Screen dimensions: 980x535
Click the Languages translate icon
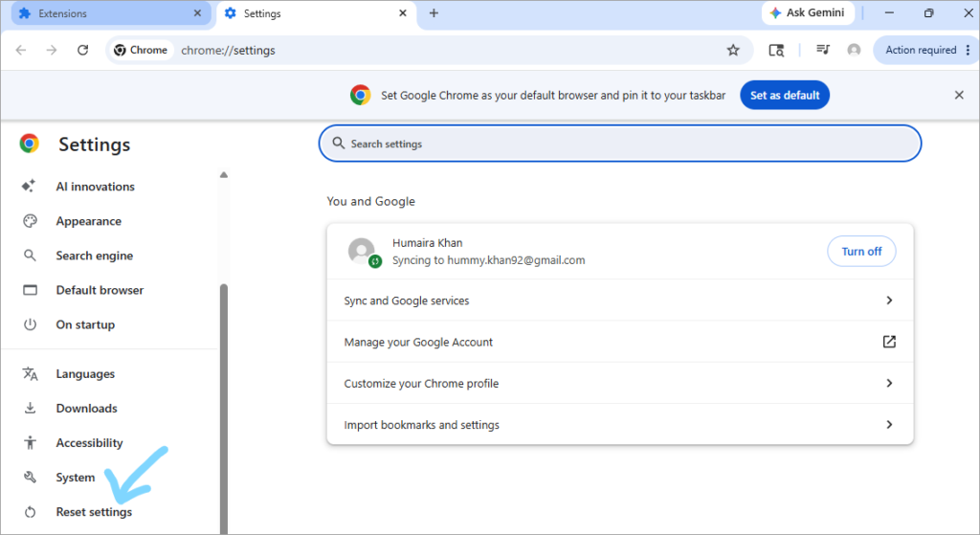(30, 374)
